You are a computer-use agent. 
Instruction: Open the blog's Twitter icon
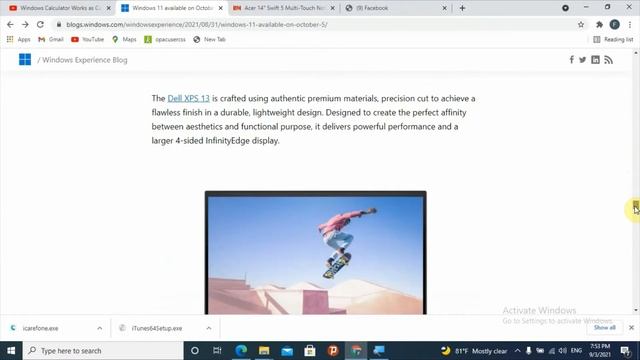pos(582,60)
